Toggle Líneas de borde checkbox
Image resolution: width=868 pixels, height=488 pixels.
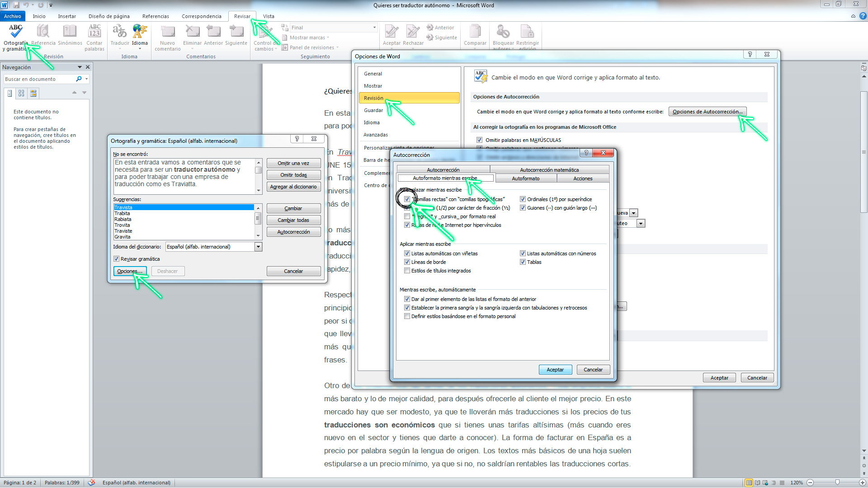(407, 262)
